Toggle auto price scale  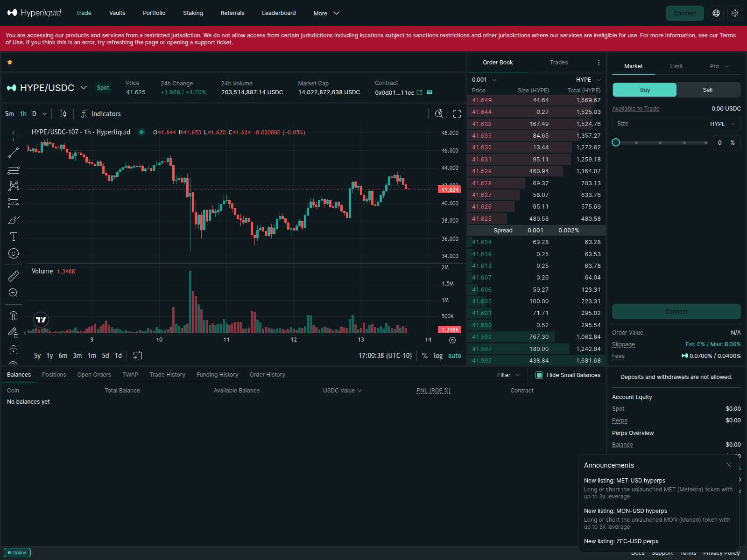[x=455, y=356]
